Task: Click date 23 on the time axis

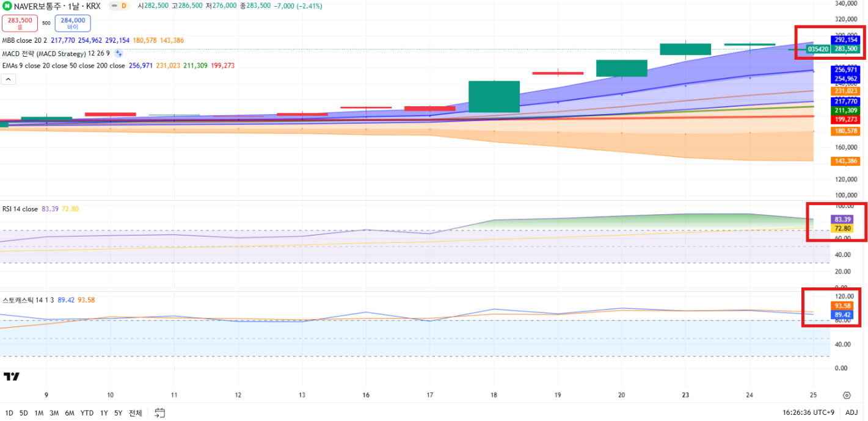Action: (685, 395)
